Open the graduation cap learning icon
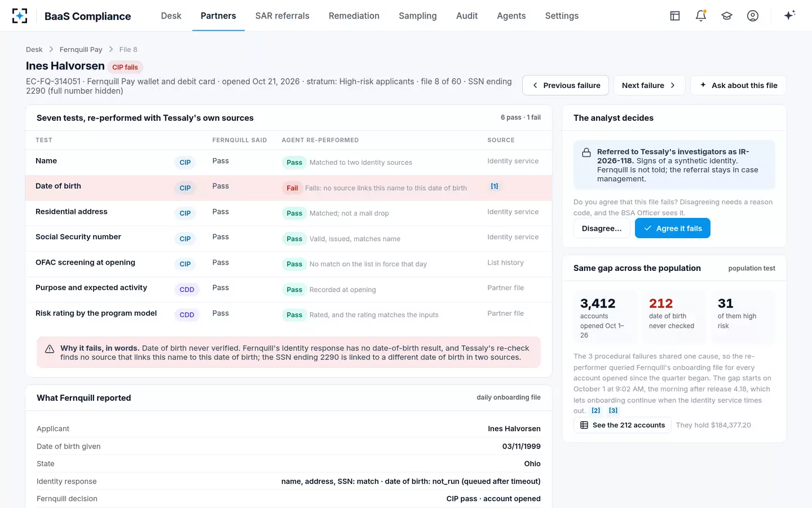This screenshot has width=812, height=508. click(727, 16)
